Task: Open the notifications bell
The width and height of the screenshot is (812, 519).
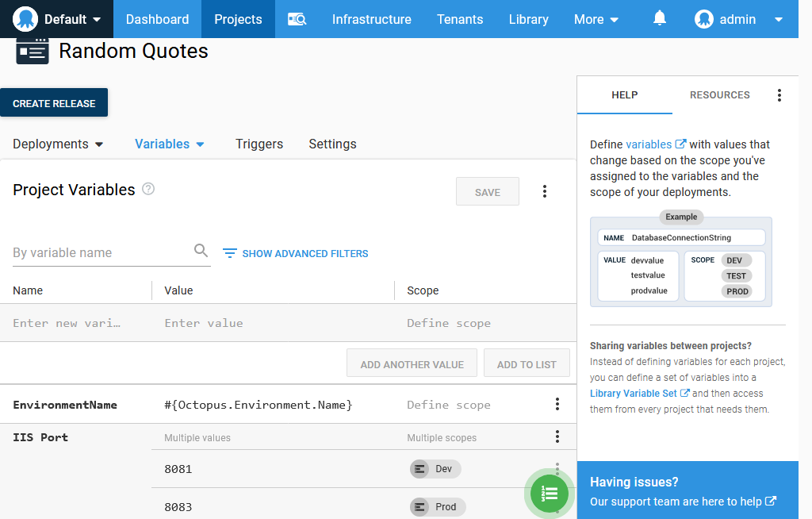Action: (659, 19)
